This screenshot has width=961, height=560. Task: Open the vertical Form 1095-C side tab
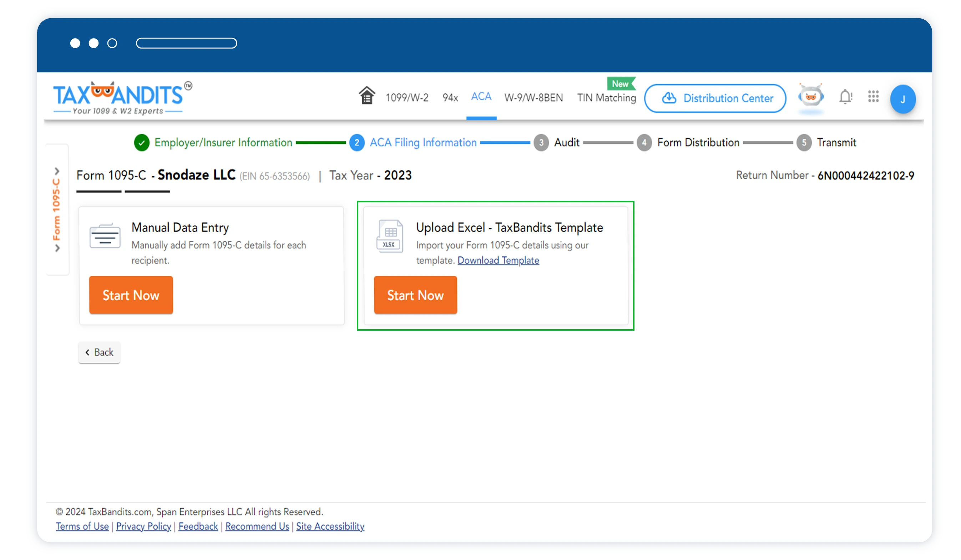pyautogui.click(x=56, y=210)
